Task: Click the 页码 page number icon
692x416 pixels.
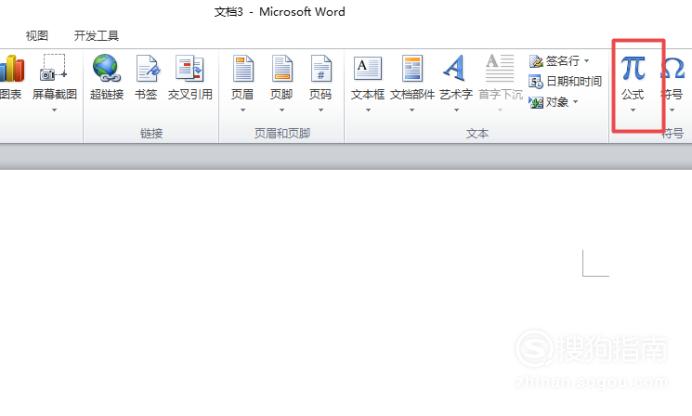Action: point(321,68)
